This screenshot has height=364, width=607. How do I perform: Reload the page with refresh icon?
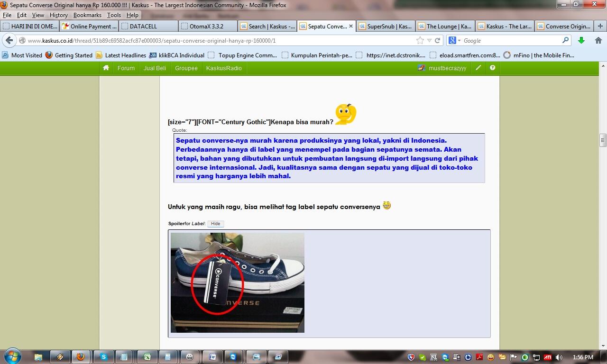click(438, 40)
